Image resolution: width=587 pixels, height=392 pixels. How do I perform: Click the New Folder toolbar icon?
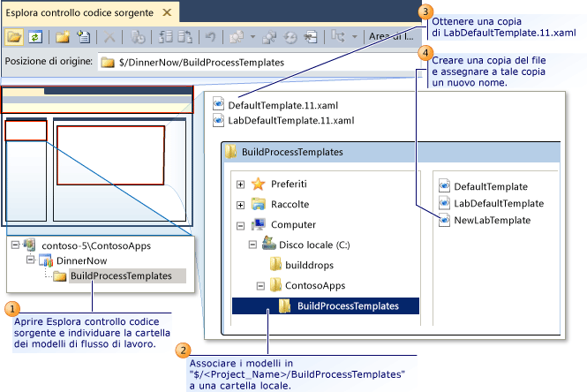pyautogui.click(x=63, y=37)
